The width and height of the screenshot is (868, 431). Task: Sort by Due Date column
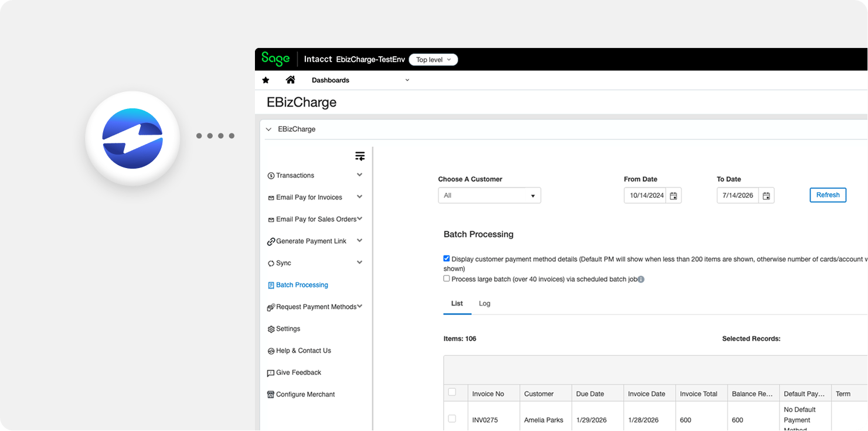point(597,394)
